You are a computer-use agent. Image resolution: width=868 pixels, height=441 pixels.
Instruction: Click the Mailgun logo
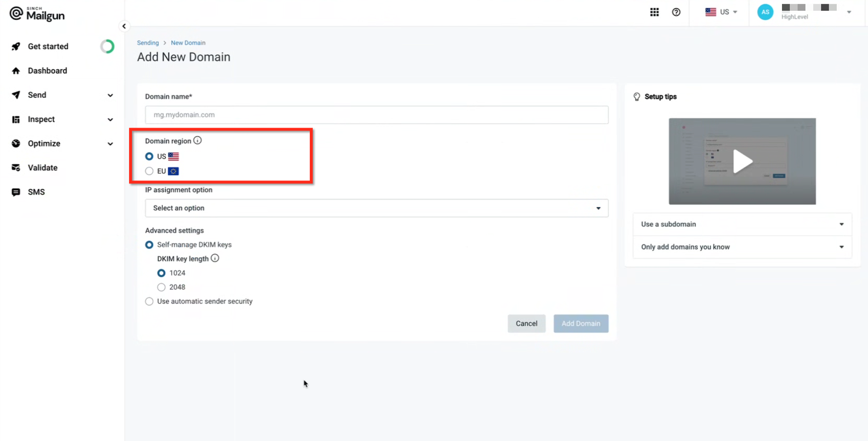pyautogui.click(x=37, y=14)
